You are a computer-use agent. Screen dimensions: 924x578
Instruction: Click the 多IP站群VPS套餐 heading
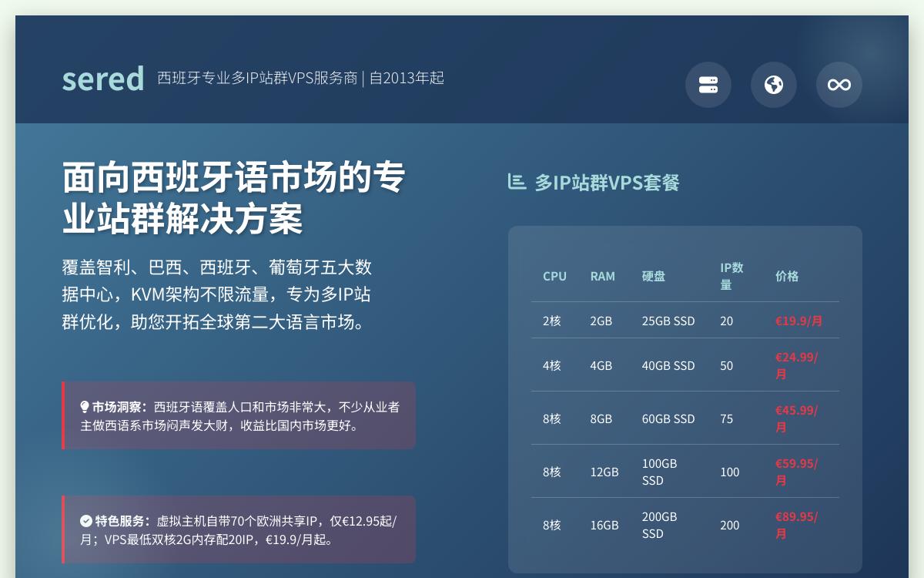[608, 183]
